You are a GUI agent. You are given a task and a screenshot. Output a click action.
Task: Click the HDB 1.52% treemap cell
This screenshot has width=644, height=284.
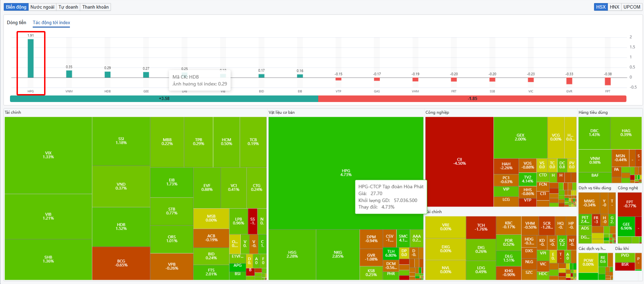coord(121,227)
